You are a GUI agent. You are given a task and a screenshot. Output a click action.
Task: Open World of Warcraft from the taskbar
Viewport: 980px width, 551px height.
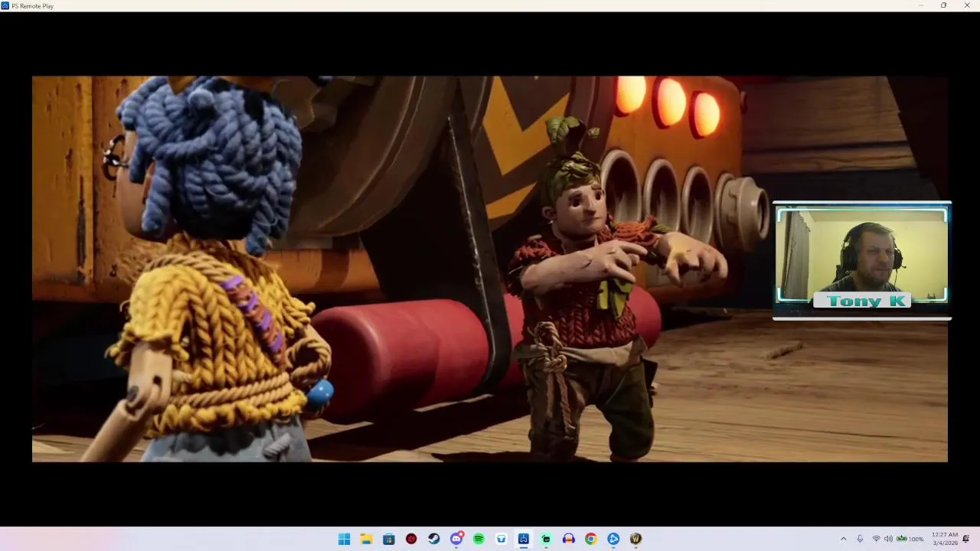click(x=635, y=539)
